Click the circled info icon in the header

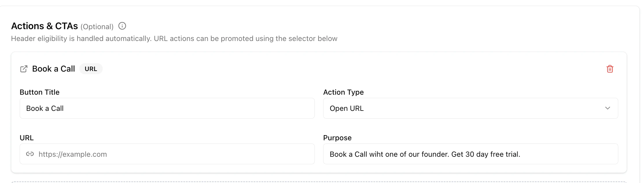(122, 26)
